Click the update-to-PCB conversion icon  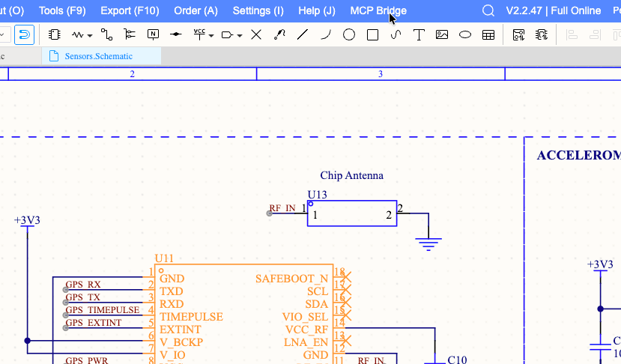point(518,35)
